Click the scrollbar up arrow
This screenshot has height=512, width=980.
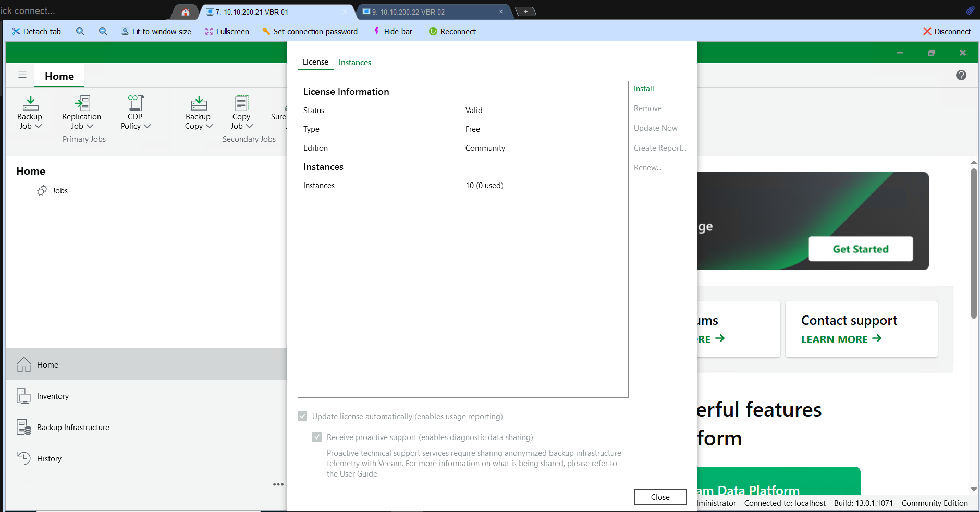(x=974, y=163)
